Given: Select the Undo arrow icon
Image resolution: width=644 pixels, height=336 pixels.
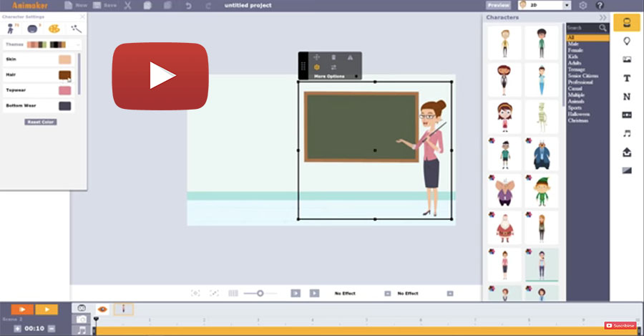Looking at the screenshot, I should 188,6.
